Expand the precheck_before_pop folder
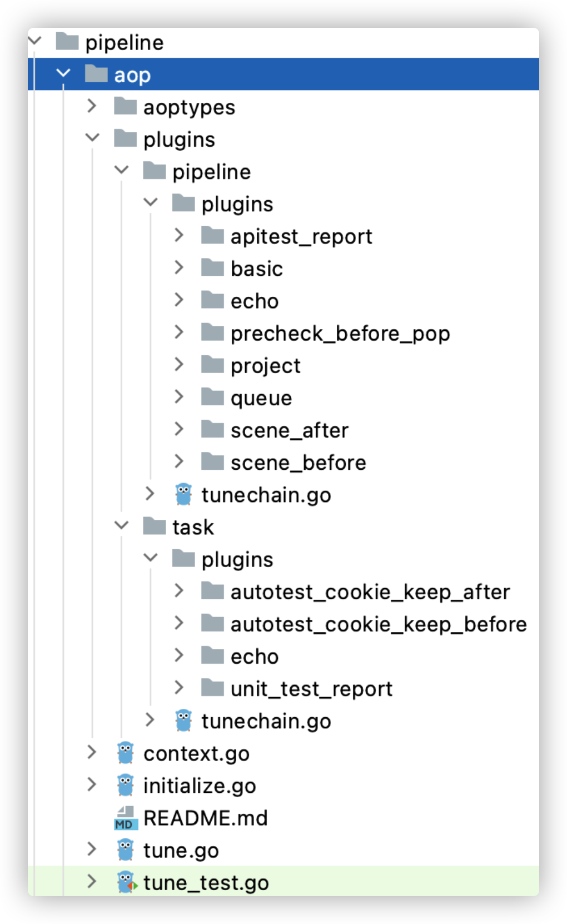 [x=179, y=332]
